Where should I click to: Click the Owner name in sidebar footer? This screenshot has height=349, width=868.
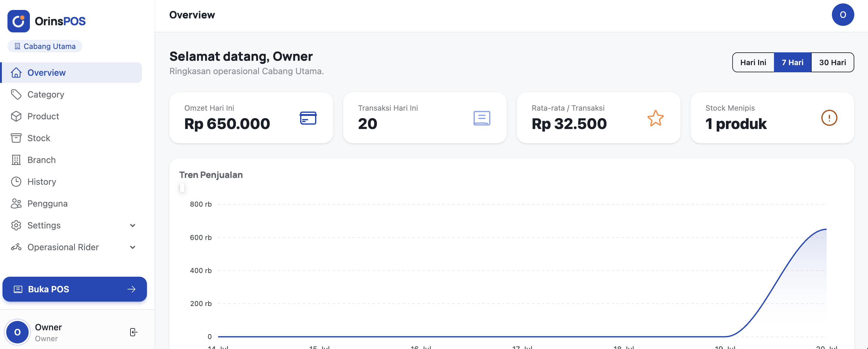49,327
